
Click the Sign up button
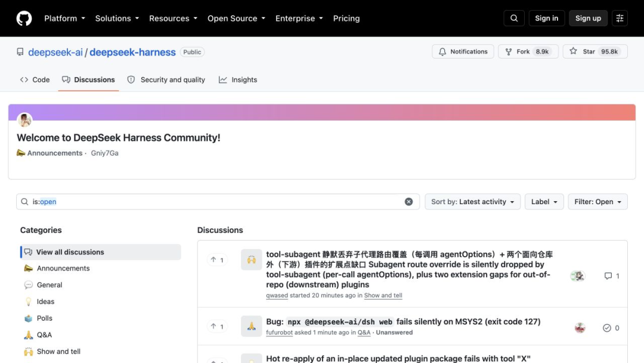[588, 19]
